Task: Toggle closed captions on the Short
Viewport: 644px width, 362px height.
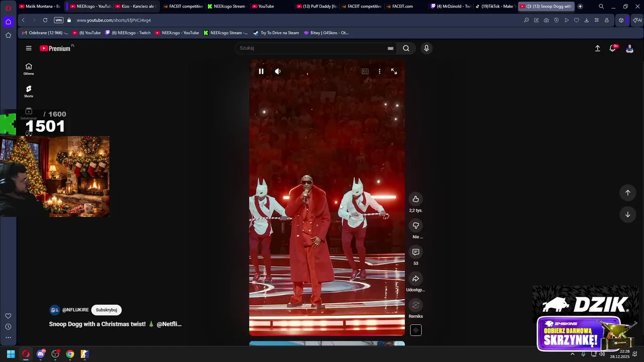Action: 365,71
